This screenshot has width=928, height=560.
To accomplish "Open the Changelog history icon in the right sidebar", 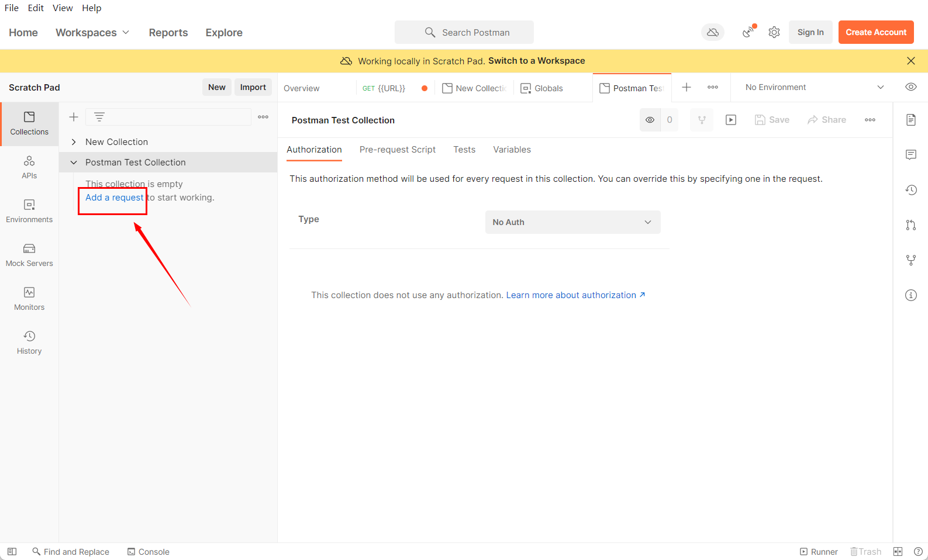I will click(911, 190).
